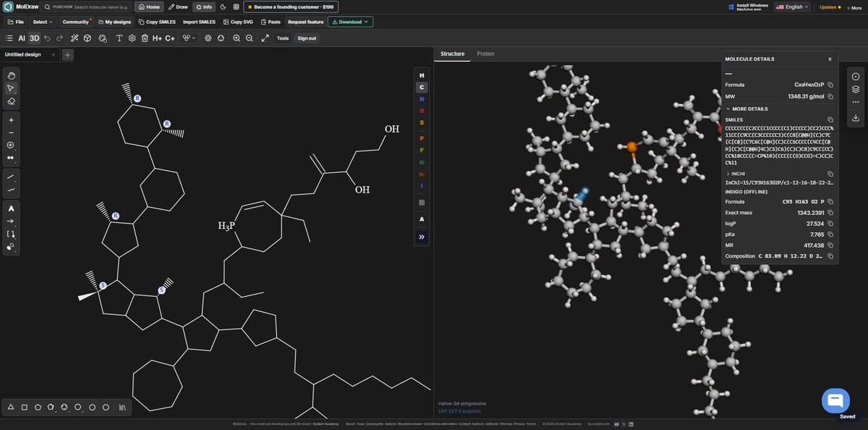Click the trash delete icon
868x430 pixels.
(x=145, y=38)
